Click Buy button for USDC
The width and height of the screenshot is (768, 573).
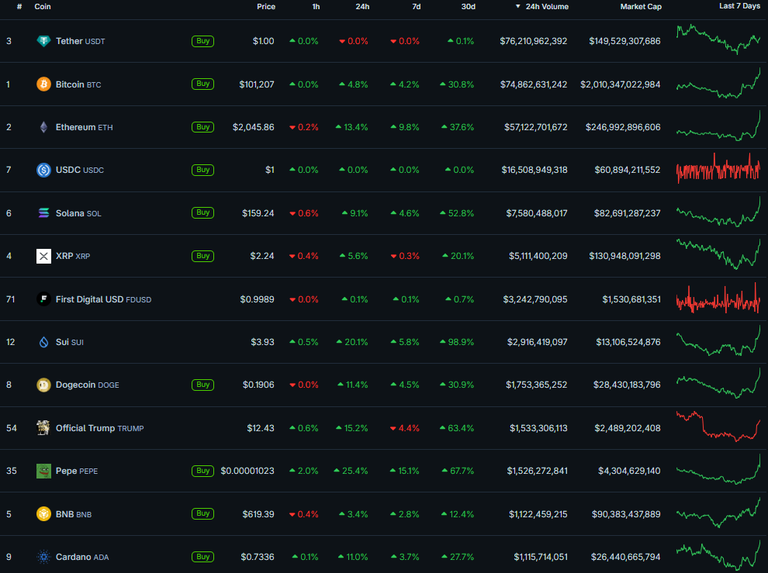[x=203, y=170]
